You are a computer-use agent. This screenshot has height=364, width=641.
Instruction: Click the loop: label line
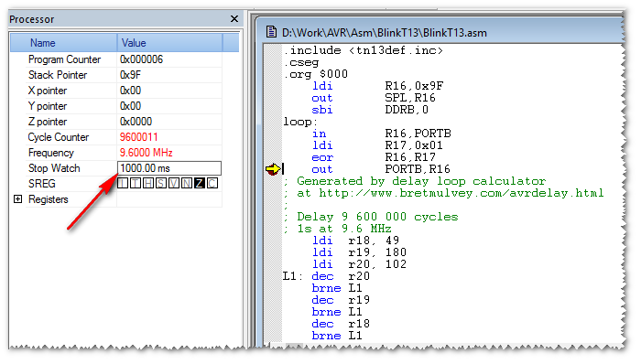(x=300, y=122)
